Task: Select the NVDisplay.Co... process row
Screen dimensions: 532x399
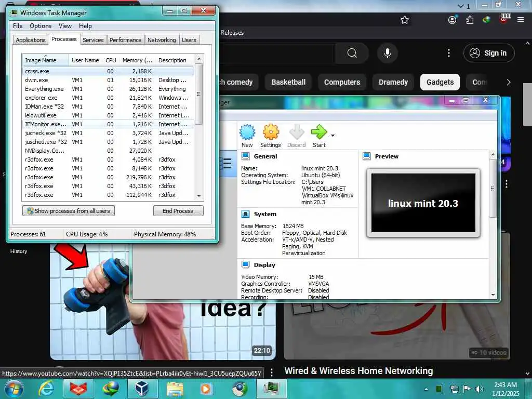Action: pos(108,151)
